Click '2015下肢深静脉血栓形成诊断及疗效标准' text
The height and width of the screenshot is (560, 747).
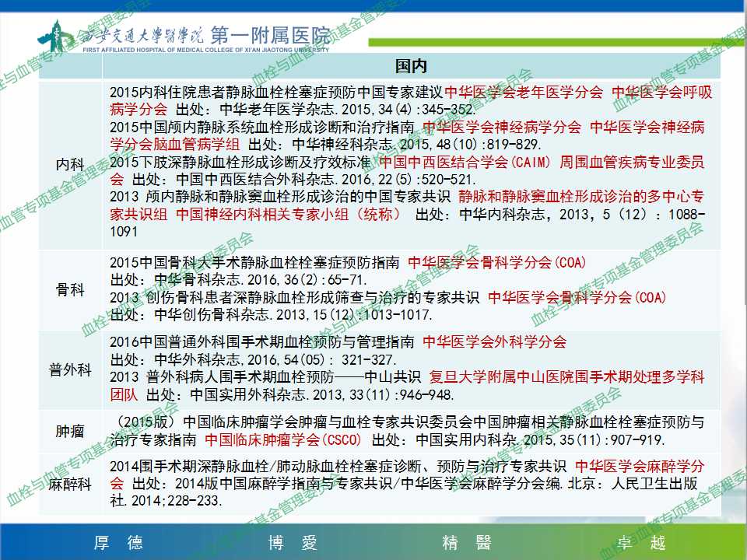(x=240, y=163)
